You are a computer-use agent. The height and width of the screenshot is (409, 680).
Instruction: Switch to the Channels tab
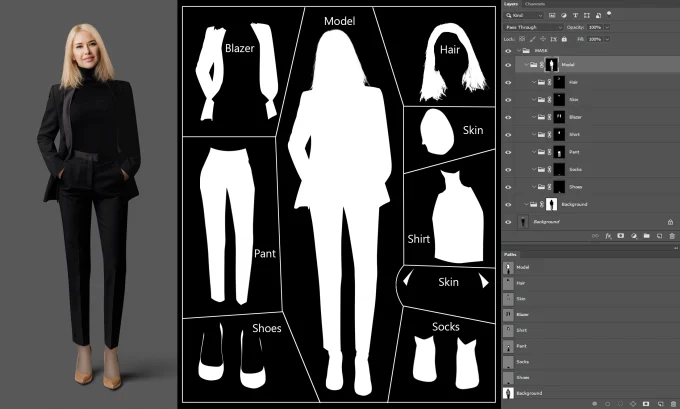click(x=535, y=4)
